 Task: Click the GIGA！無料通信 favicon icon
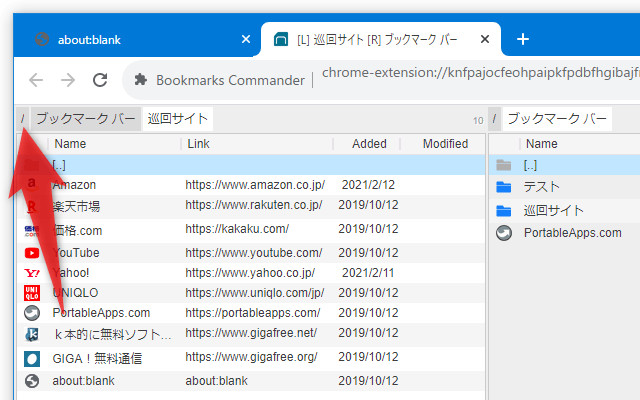(x=32, y=359)
